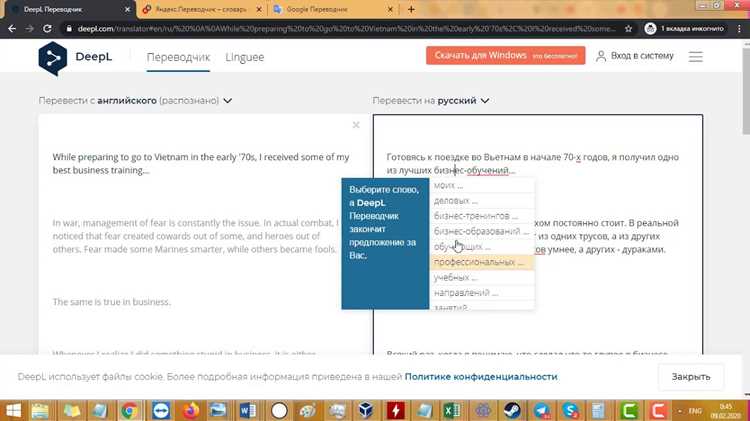Close the Google Переводчик tab

pyautogui.click(x=390, y=9)
